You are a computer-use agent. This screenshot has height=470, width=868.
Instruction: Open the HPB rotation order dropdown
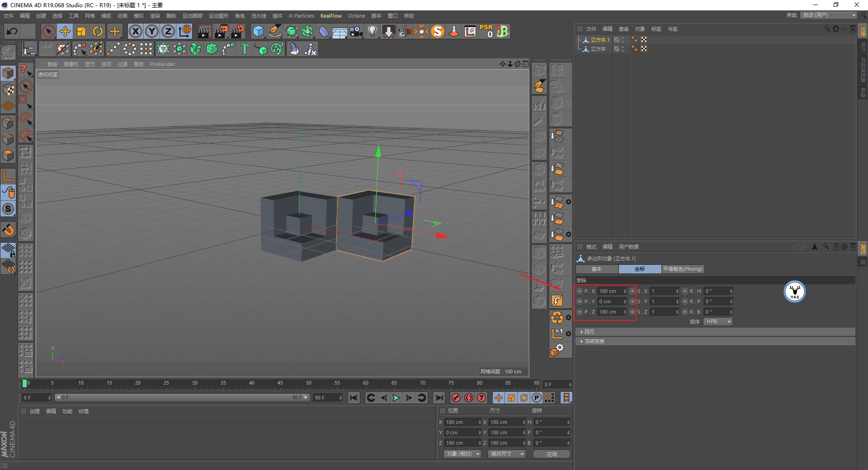(x=717, y=321)
